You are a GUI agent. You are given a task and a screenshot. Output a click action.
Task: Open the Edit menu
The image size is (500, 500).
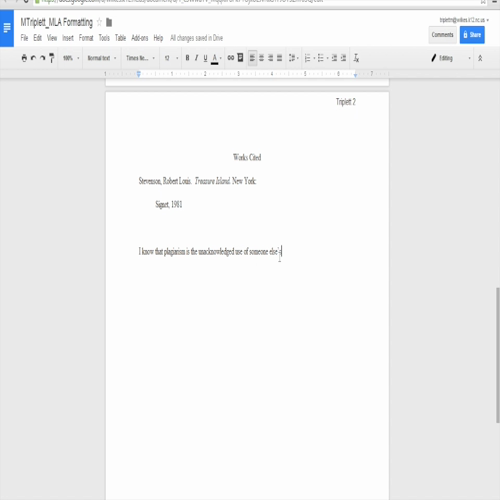tap(37, 38)
